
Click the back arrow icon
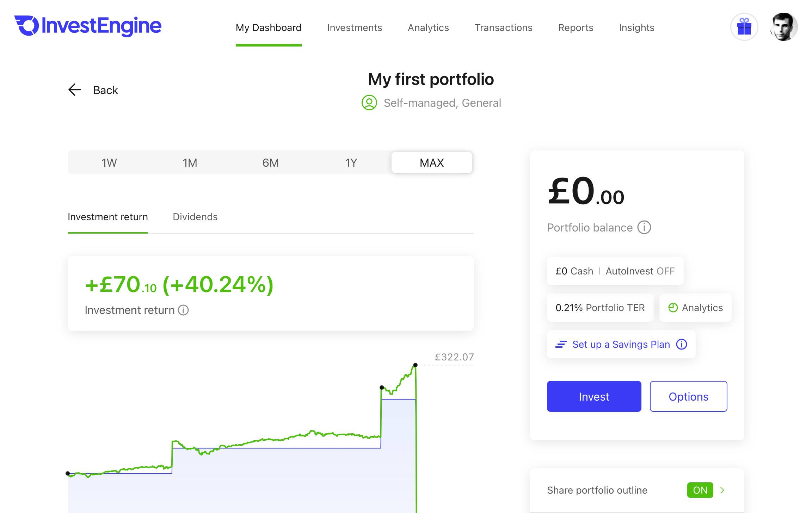(x=75, y=90)
